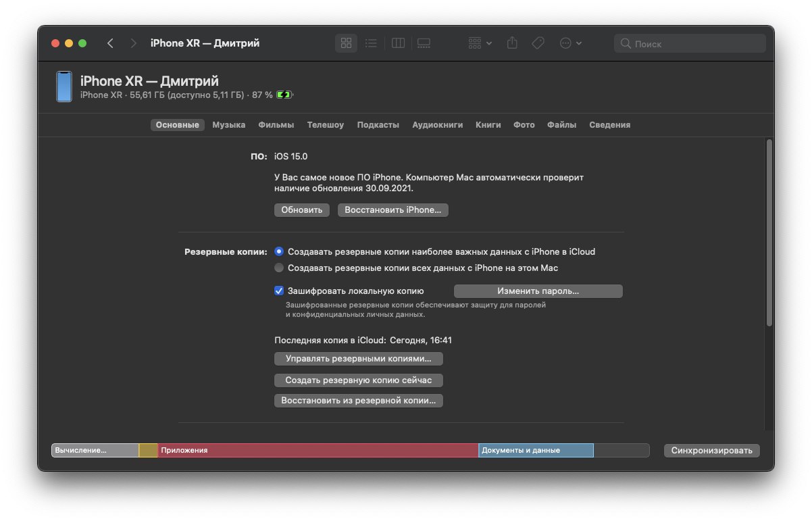The height and width of the screenshot is (521, 812).
Task: Open the Файлы tab
Action: tap(561, 125)
